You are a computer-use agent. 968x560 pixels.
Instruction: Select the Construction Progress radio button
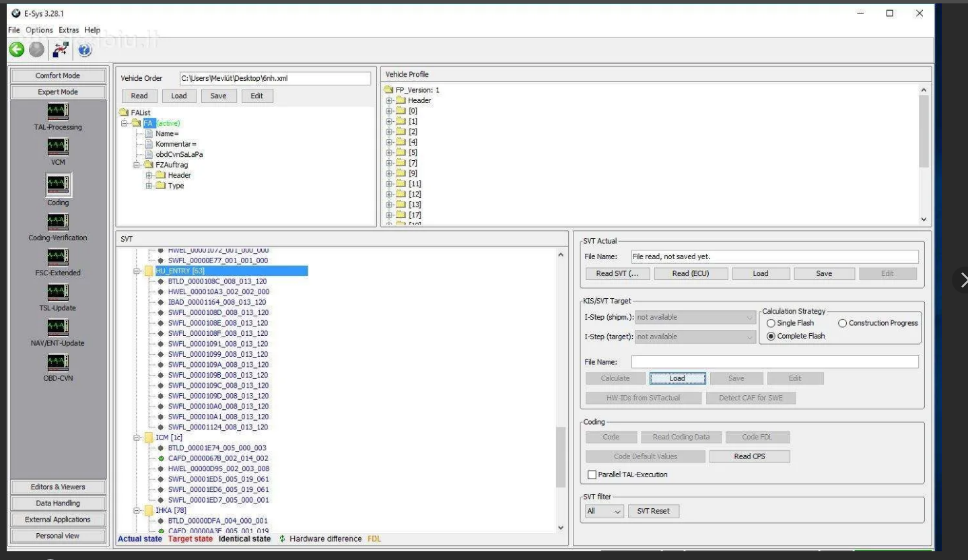pyautogui.click(x=843, y=323)
